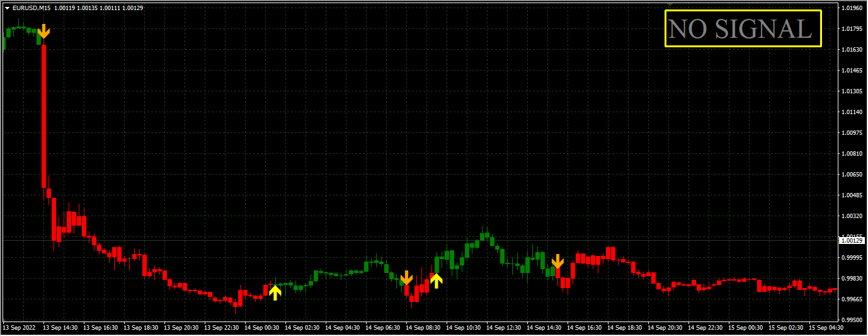Click the 15 Sep 04:30 time label
This screenshot has width=868, height=336.
click(x=828, y=328)
